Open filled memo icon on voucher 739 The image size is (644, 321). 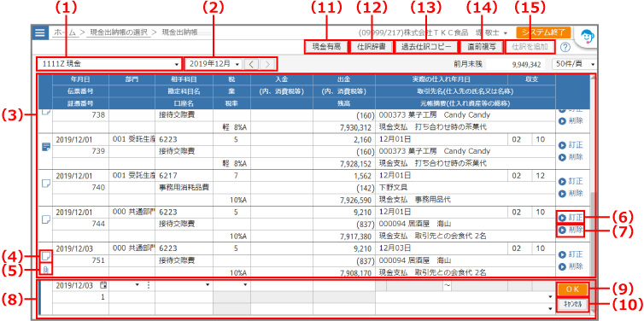tap(46, 147)
